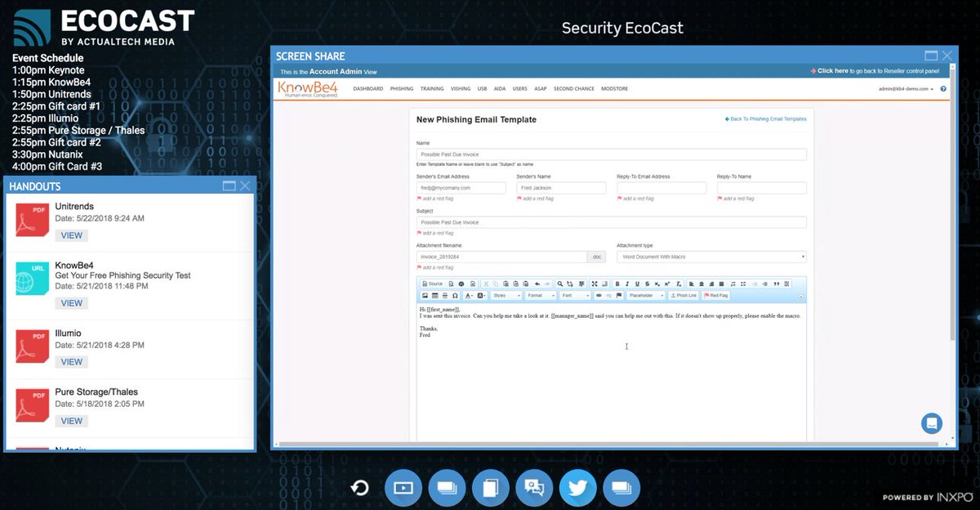This screenshot has width=980, height=510.
Task: View the Pure Storage/Thales handout
Action: (72, 421)
